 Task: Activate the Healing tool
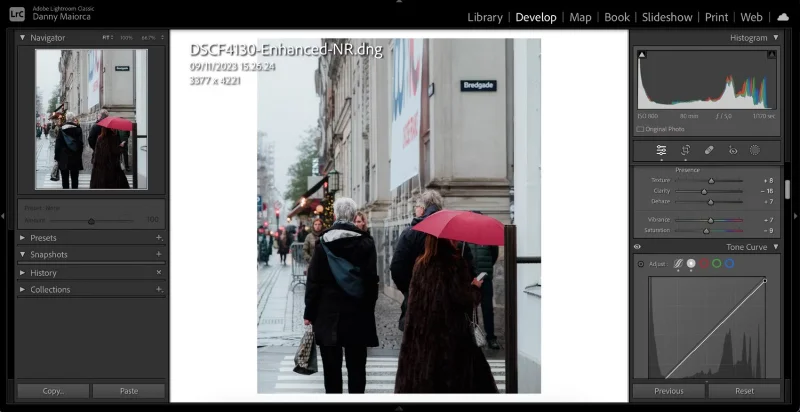[x=709, y=150]
